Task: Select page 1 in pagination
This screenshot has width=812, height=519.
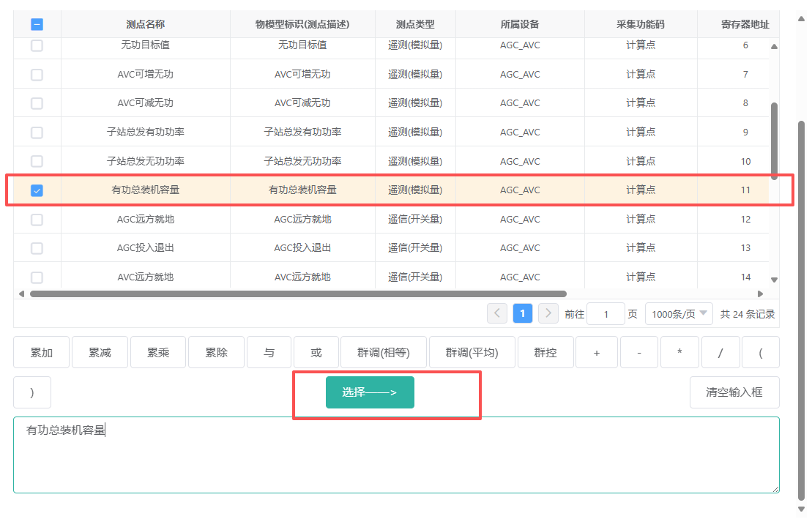Action: tap(523, 314)
